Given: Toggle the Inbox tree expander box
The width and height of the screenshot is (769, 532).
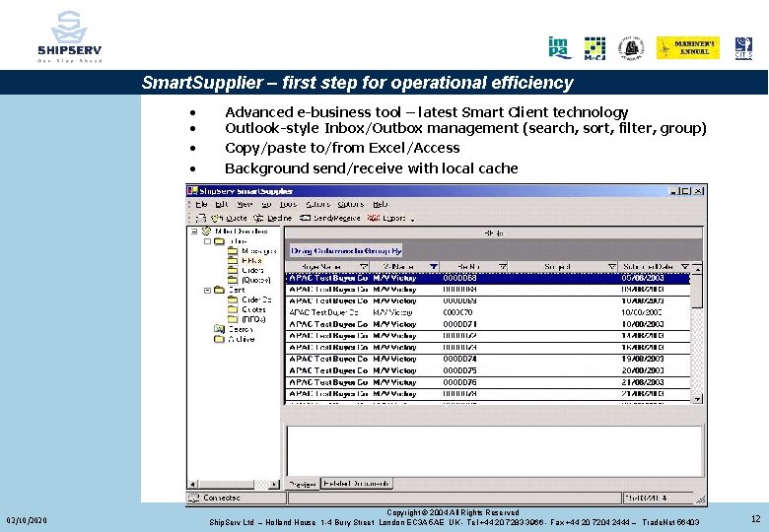Looking at the screenshot, I should click(x=207, y=241).
